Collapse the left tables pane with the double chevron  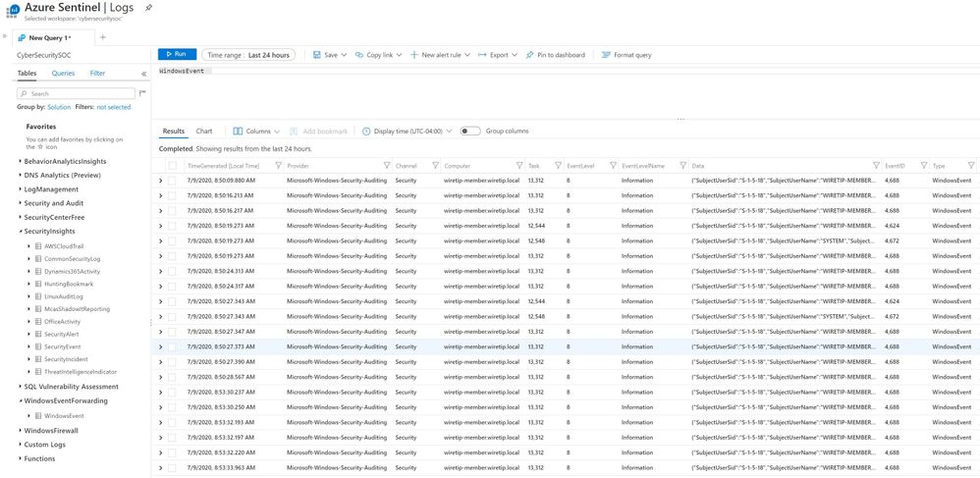click(144, 74)
